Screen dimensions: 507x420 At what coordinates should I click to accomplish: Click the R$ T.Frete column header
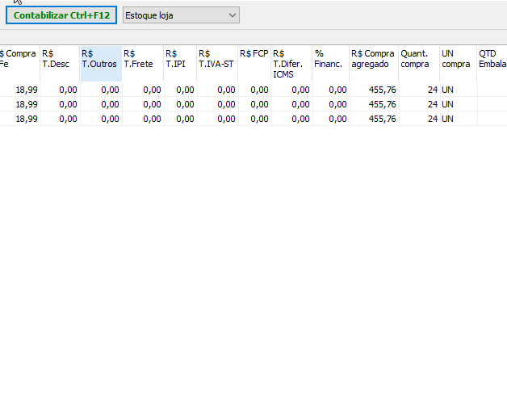click(142, 63)
